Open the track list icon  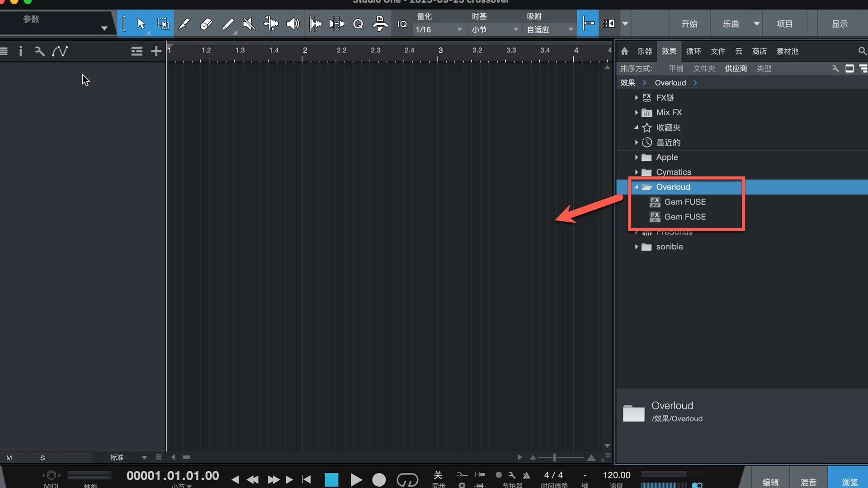click(x=4, y=51)
